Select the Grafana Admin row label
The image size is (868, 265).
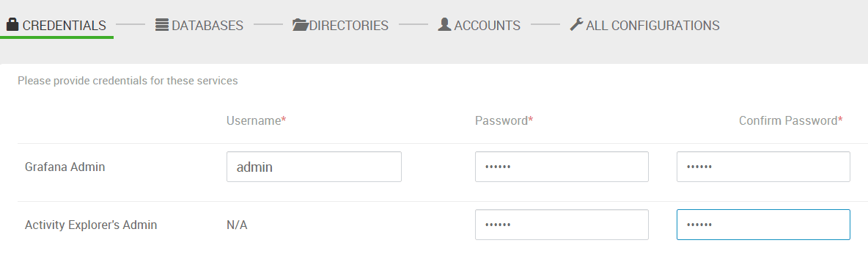(65, 167)
